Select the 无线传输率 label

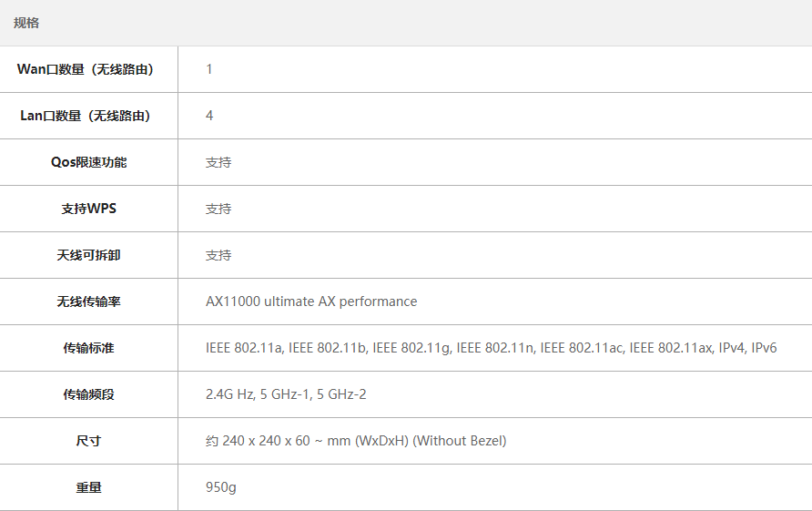(x=88, y=301)
